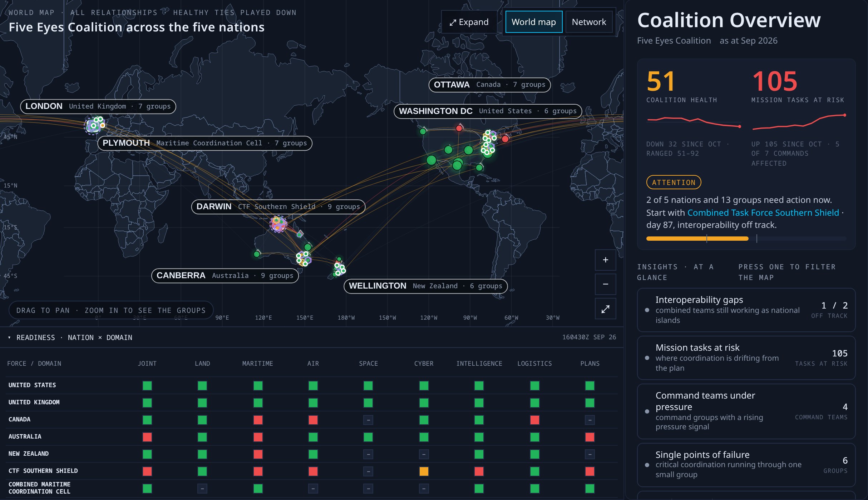
Task: Click the Darwin group cluster on map
Action: (x=278, y=224)
